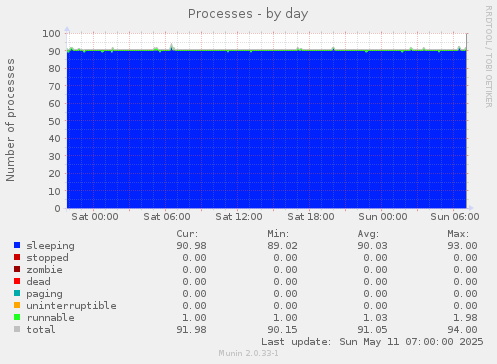
Task: Click the blue sleeping area of the graph
Action: tap(267, 130)
